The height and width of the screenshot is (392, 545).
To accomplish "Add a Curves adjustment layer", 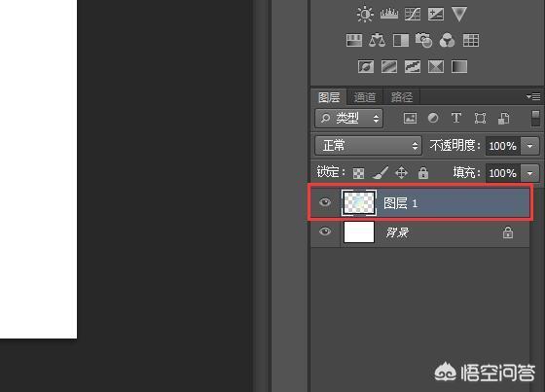I will [x=413, y=15].
